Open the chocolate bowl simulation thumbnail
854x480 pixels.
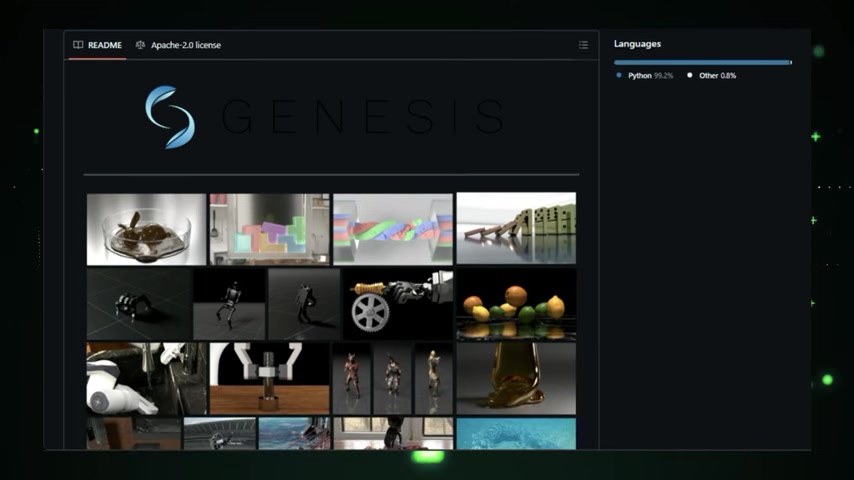pyautogui.click(x=147, y=229)
